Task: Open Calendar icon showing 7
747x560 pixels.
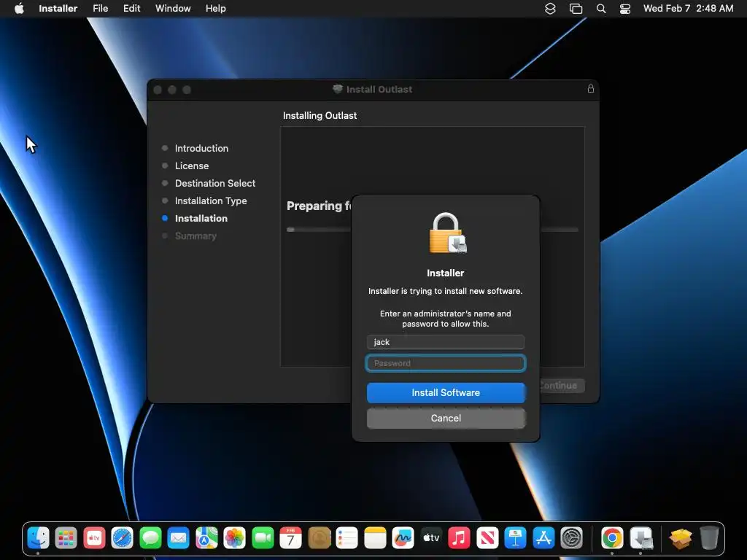Action: tap(290, 538)
